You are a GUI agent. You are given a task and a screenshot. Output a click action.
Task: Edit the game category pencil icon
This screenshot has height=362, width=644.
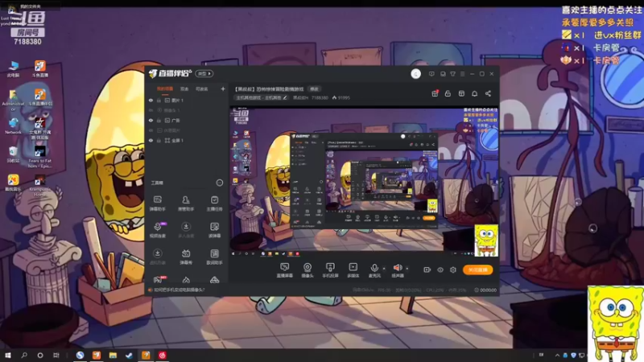[285, 97]
